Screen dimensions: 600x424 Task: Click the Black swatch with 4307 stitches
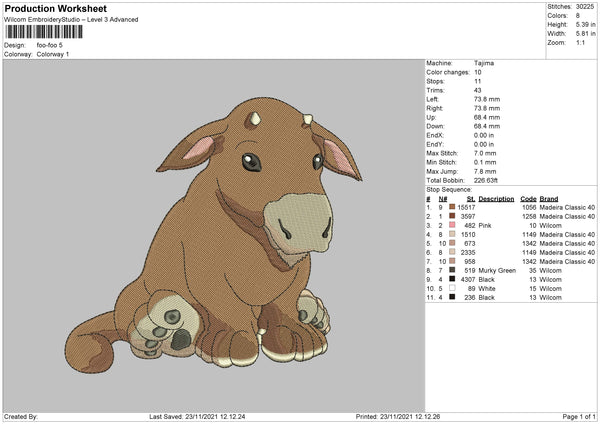[453, 279]
